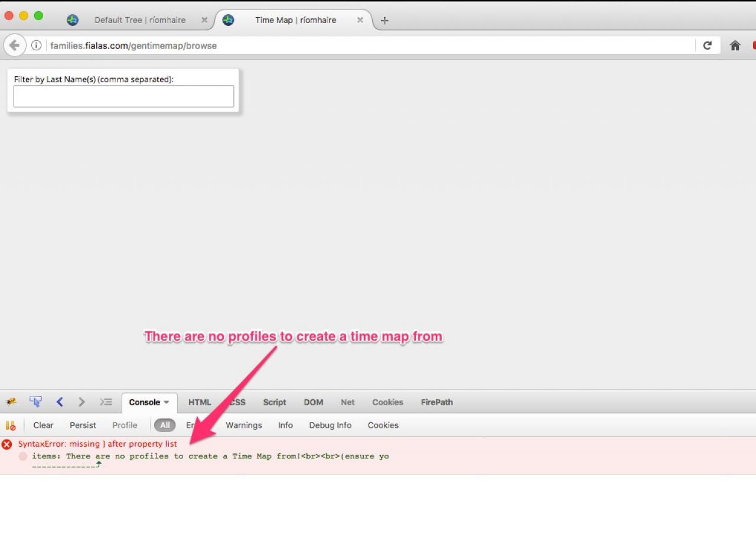This screenshot has width=756, height=540.
Task: Open the Script panel tab
Action: click(x=275, y=402)
